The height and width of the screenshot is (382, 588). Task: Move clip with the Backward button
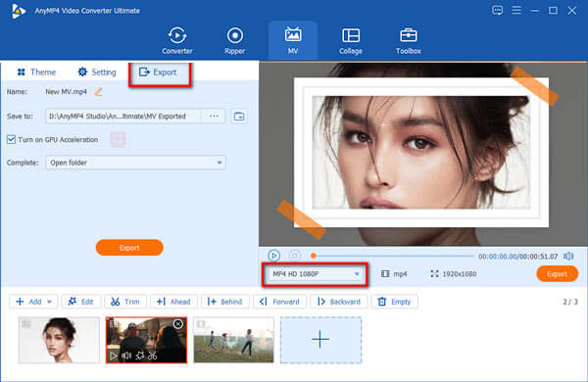coord(339,302)
